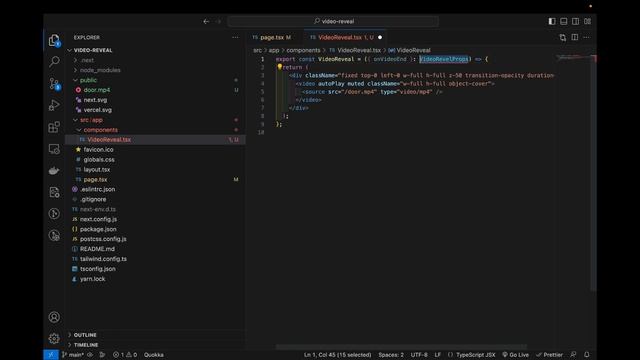Click the open changes icon in editor toolbar

(x=563, y=38)
